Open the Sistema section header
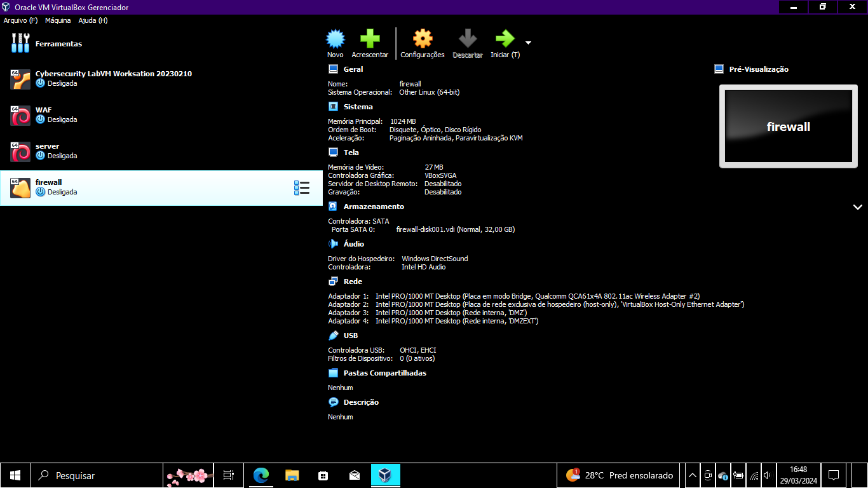The image size is (868, 488). (x=358, y=107)
